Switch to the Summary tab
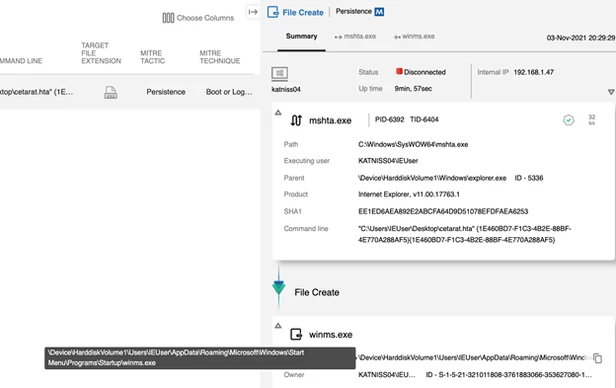Viewport: 616px width, 388px height. 301,36
